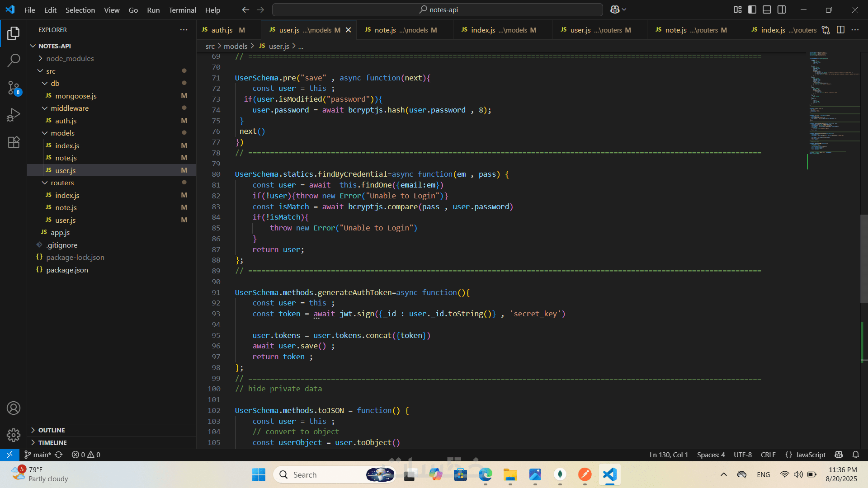Open the Extensions view
868x488 pixels.
[x=14, y=142]
